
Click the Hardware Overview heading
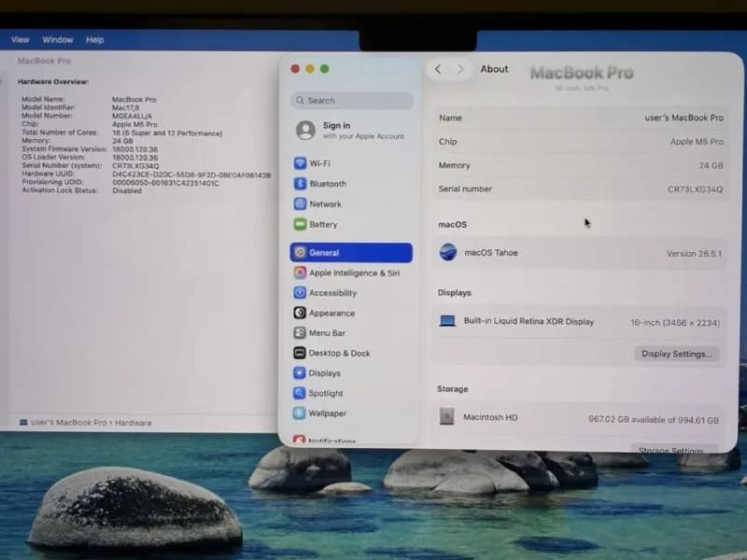[x=53, y=81]
